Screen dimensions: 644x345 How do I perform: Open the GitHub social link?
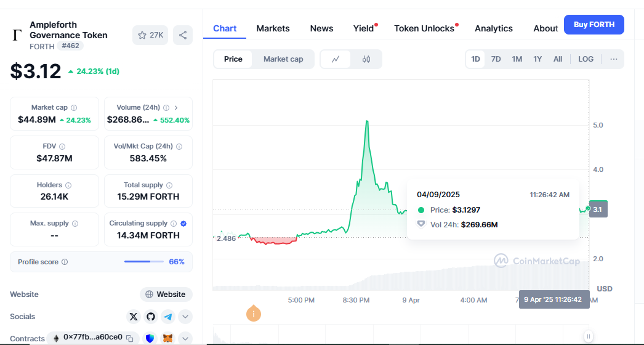coord(151,317)
